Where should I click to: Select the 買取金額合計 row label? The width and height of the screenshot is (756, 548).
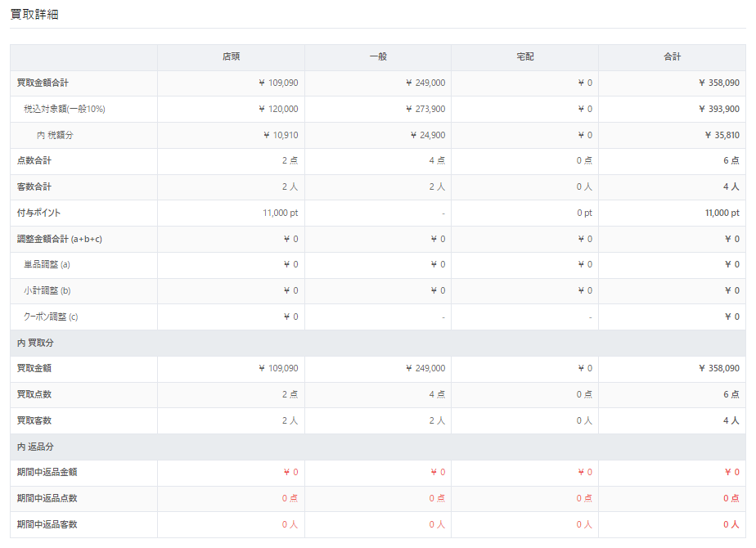[43, 83]
